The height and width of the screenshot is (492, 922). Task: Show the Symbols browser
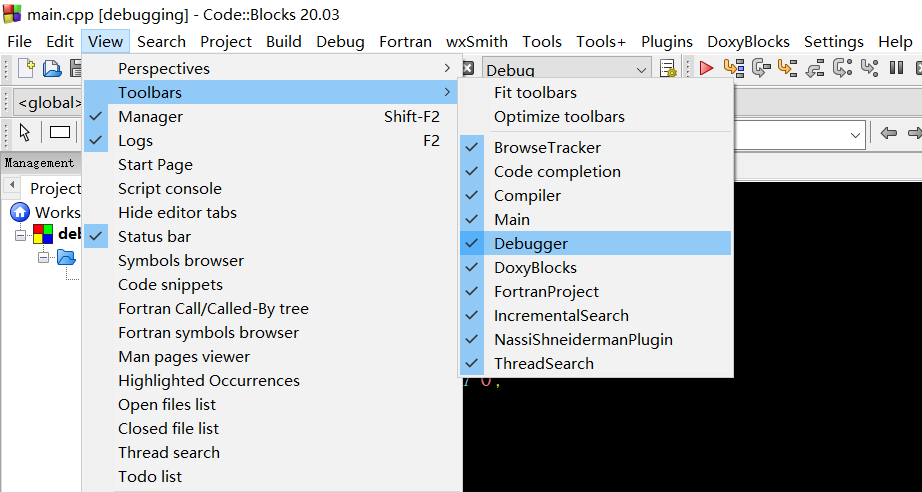point(271,260)
